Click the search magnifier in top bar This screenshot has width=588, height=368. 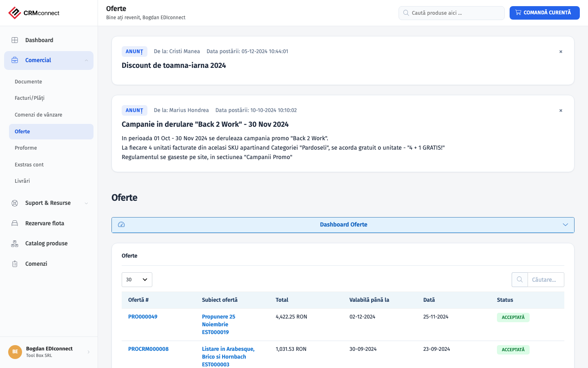pos(406,13)
